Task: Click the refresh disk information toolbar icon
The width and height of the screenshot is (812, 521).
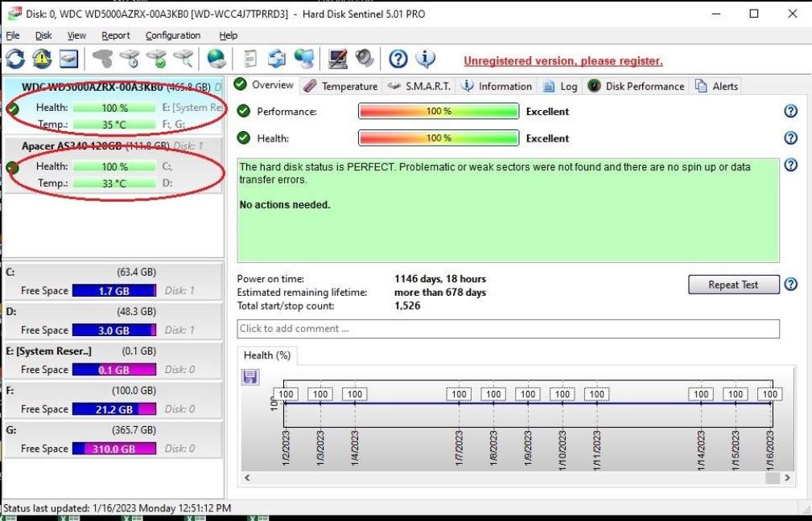Action: [x=15, y=59]
